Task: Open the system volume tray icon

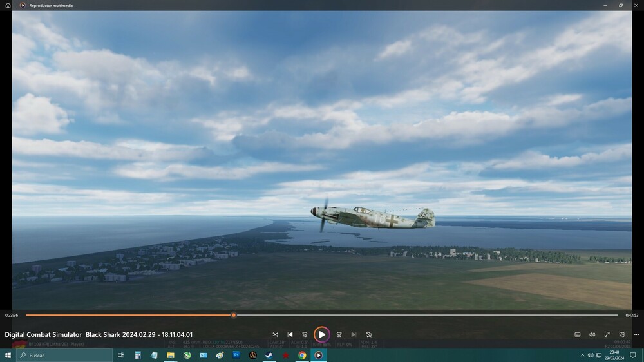Action: coord(590,355)
